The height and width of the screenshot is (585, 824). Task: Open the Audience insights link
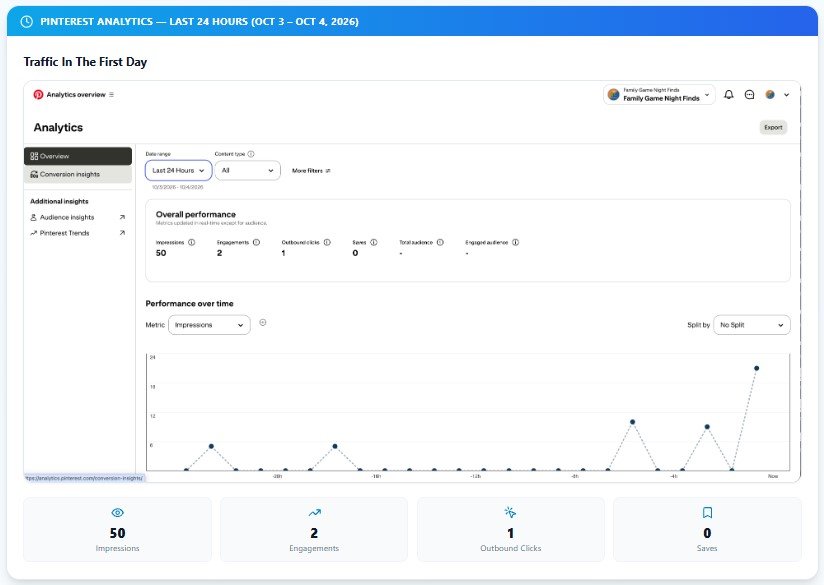point(67,217)
